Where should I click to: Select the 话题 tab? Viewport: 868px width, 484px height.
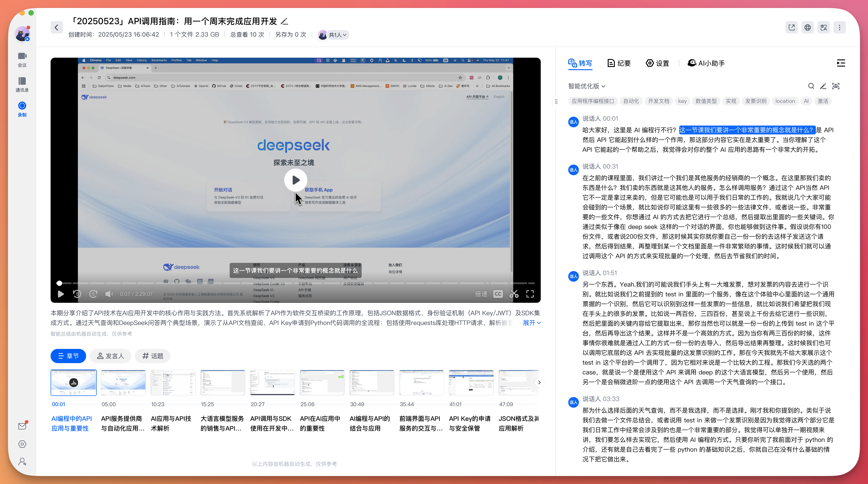click(153, 356)
